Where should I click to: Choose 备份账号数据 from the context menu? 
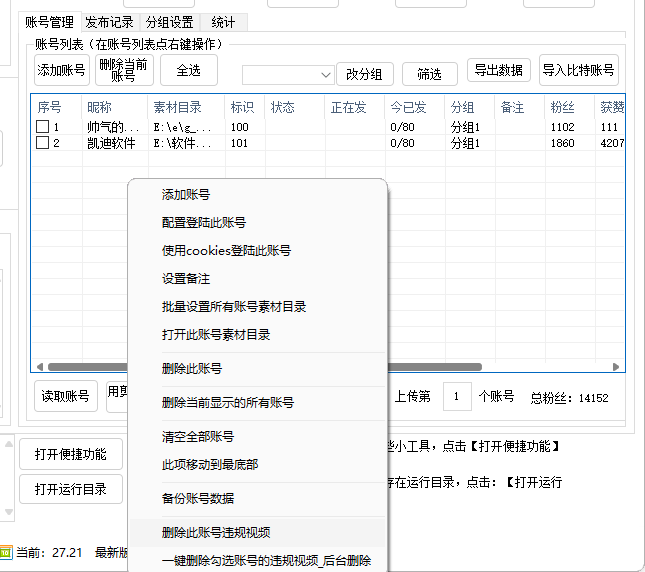point(258,498)
